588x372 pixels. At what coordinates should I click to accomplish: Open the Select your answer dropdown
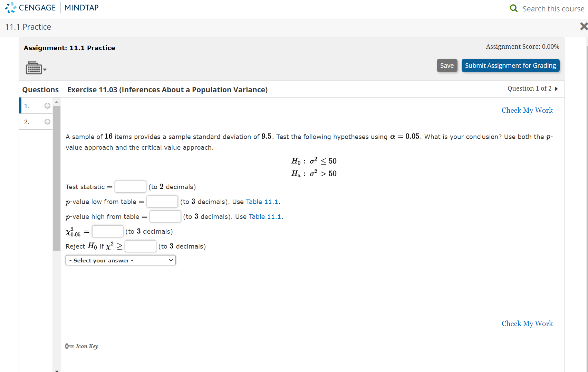(120, 260)
